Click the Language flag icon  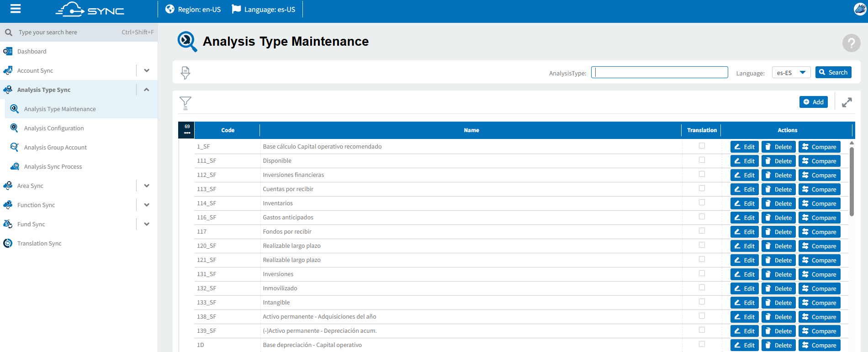tap(236, 9)
